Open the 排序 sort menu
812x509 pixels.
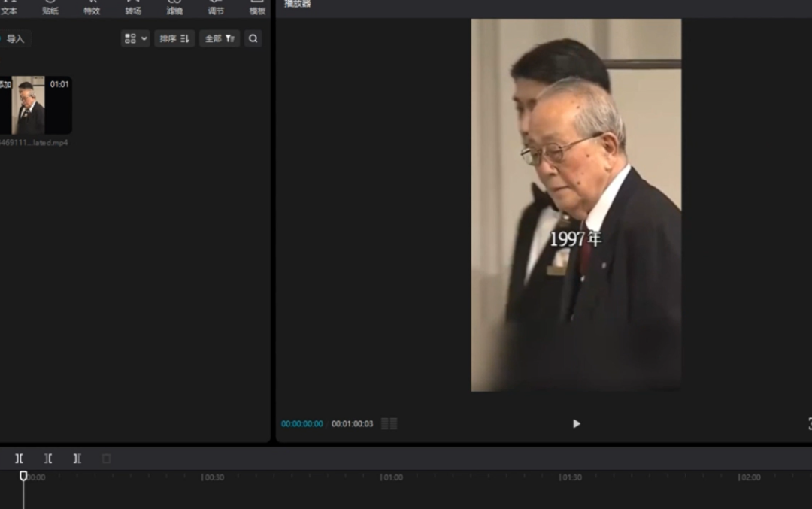pyautogui.click(x=174, y=38)
